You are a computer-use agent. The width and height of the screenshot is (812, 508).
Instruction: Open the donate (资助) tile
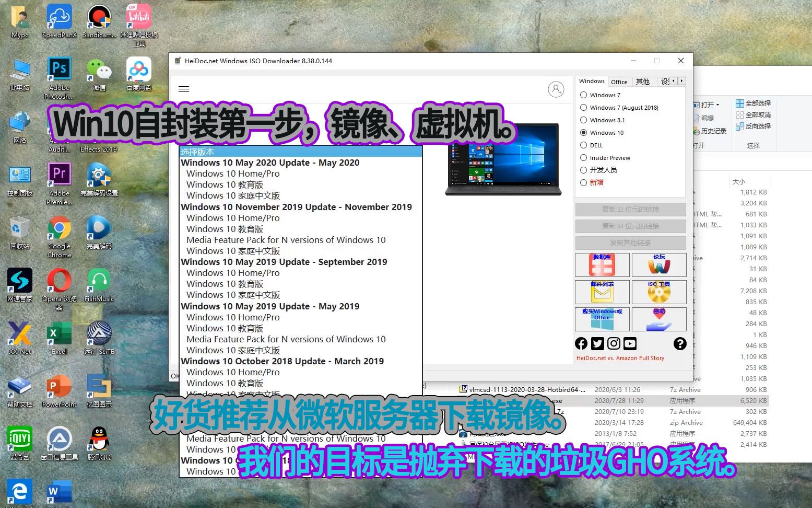659,319
